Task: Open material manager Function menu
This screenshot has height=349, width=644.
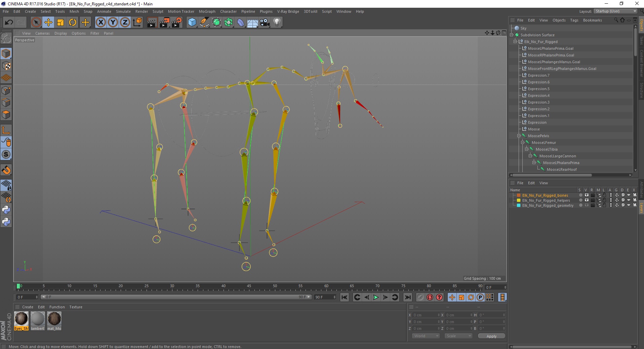Action: pyautogui.click(x=57, y=307)
